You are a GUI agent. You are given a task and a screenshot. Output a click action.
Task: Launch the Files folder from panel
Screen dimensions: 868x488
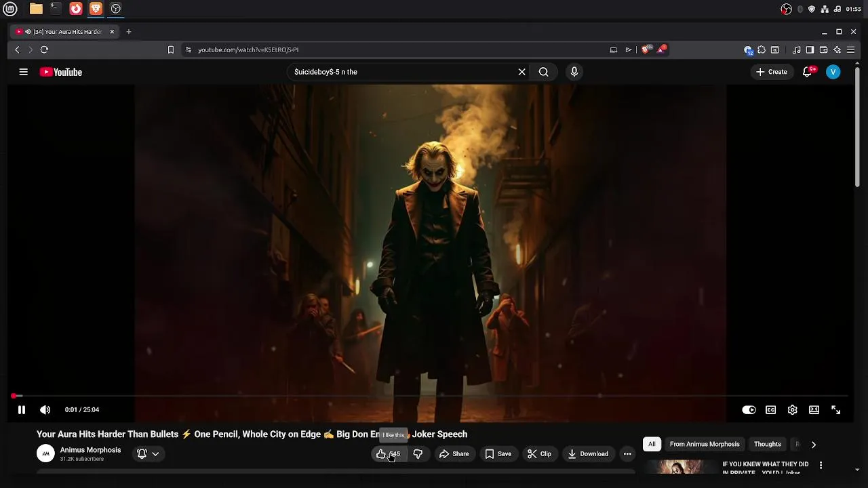tap(36, 9)
